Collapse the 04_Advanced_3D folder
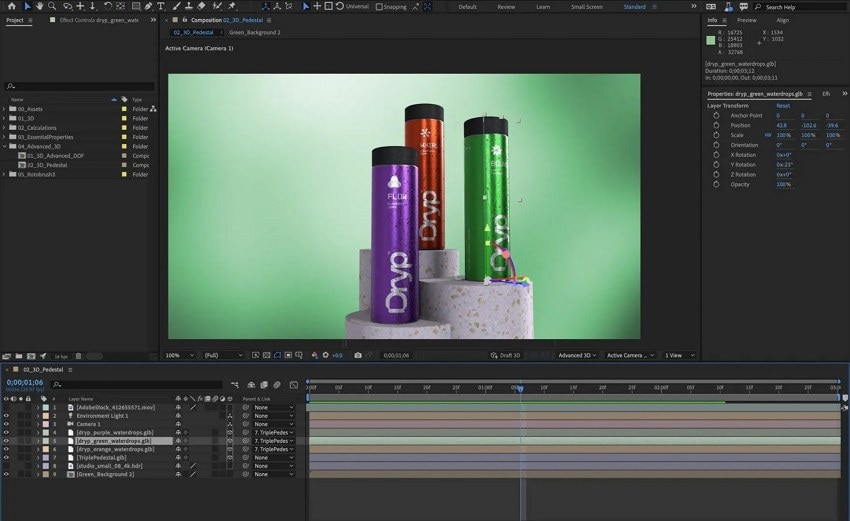 point(4,146)
